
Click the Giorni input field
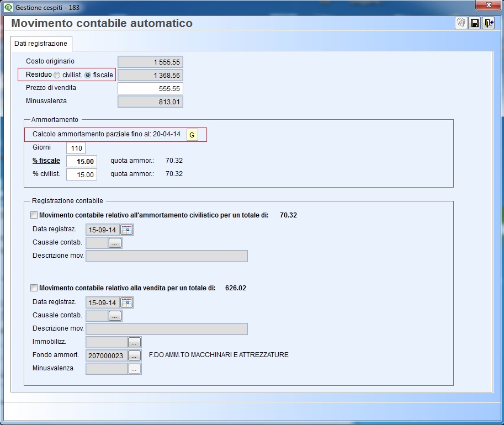pos(76,148)
